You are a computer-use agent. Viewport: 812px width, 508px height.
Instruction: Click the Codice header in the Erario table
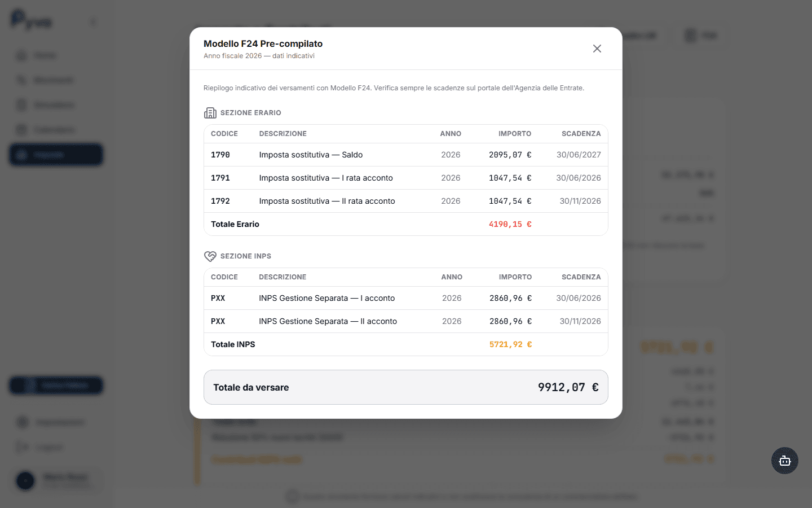tap(224, 134)
